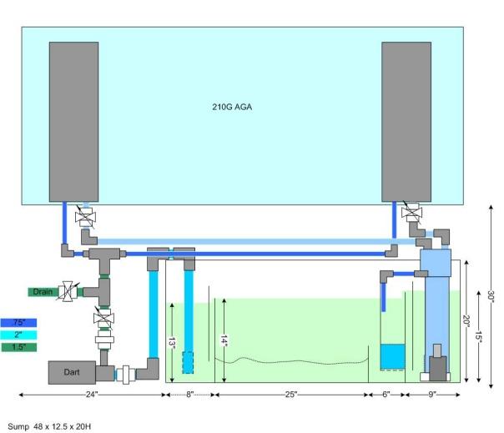This screenshot has height=433, width=504.
Task: Select the small blue box in the 6" chamber
Action: click(x=391, y=356)
